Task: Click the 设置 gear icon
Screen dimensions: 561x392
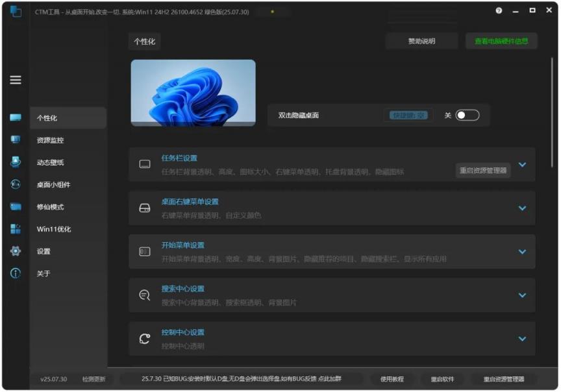Action: coord(16,251)
